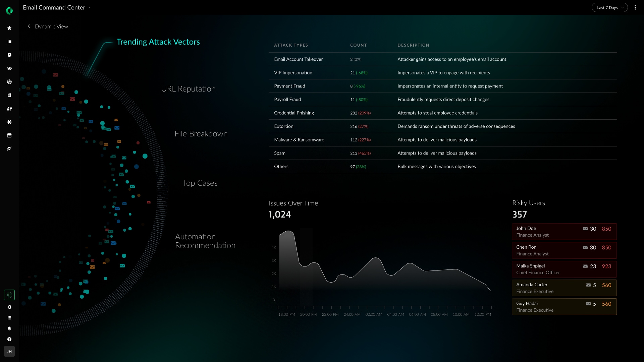Viewport: 644px width, 362px height.
Task: Click the Risky Users total 357
Action: point(520,215)
